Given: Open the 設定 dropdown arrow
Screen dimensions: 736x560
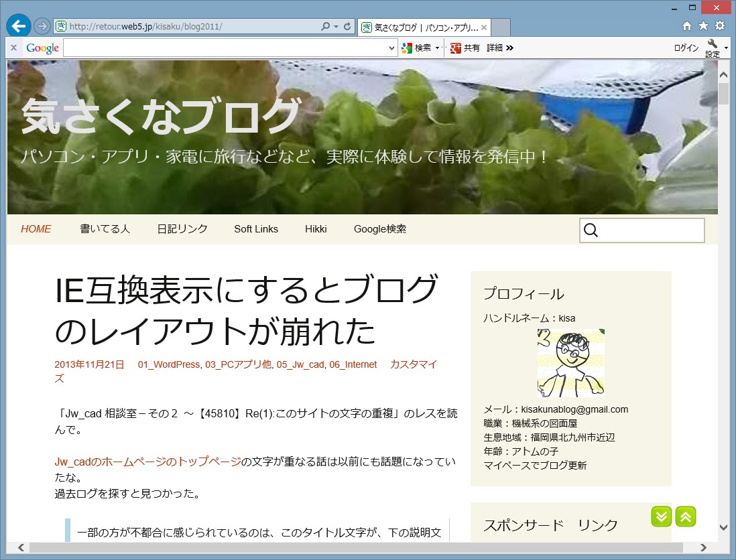Looking at the screenshot, I should tap(726, 48).
